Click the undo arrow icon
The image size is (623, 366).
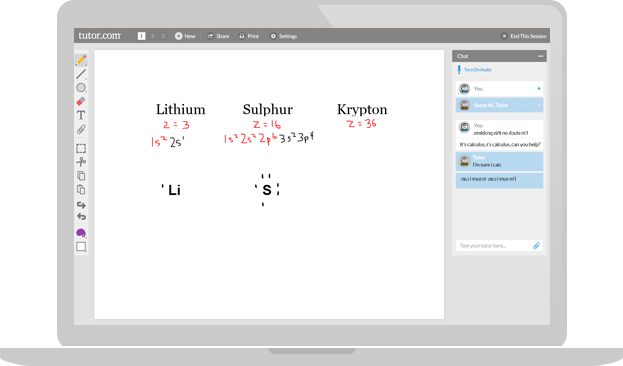(81, 217)
